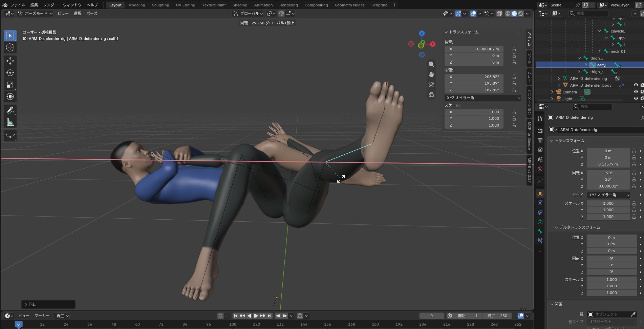Toggle Light visibility eye in outliner
This screenshot has height=329, width=644.
tap(636, 98)
